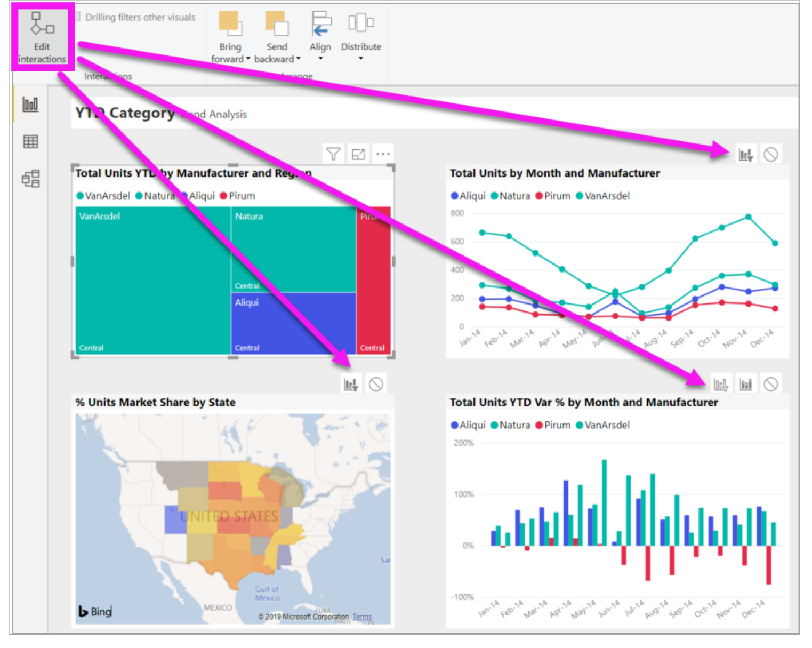This screenshot has height=648, width=812.
Task: Select the YTD Category page title
Action: coord(124,113)
